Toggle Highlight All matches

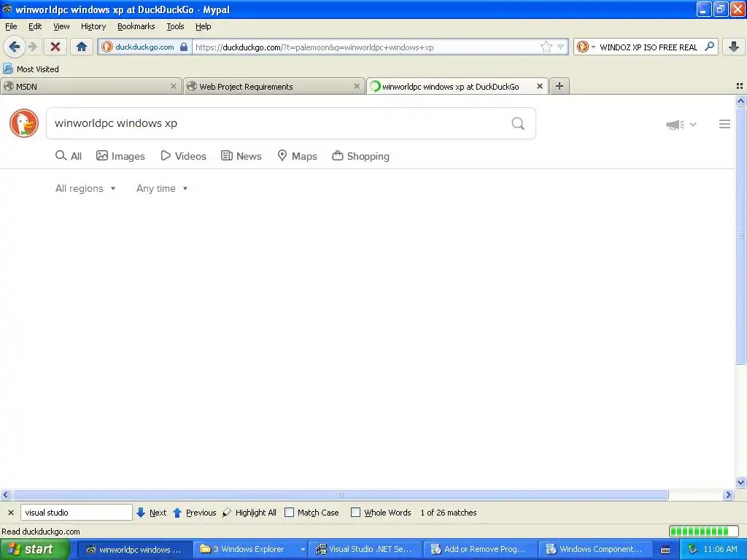[249, 513]
